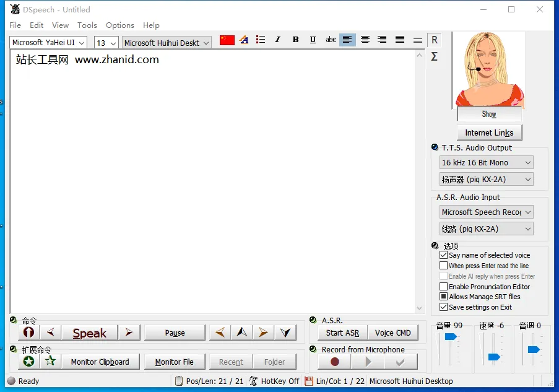Click the left arrow before Speak
This screenshot has width=559, height=392.
51,333
